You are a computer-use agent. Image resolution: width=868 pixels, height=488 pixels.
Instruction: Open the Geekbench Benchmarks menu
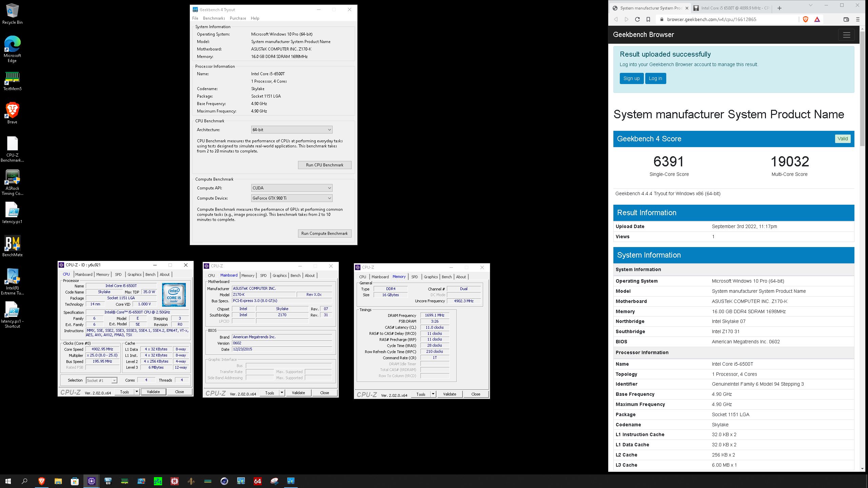(x=214, y=18)
